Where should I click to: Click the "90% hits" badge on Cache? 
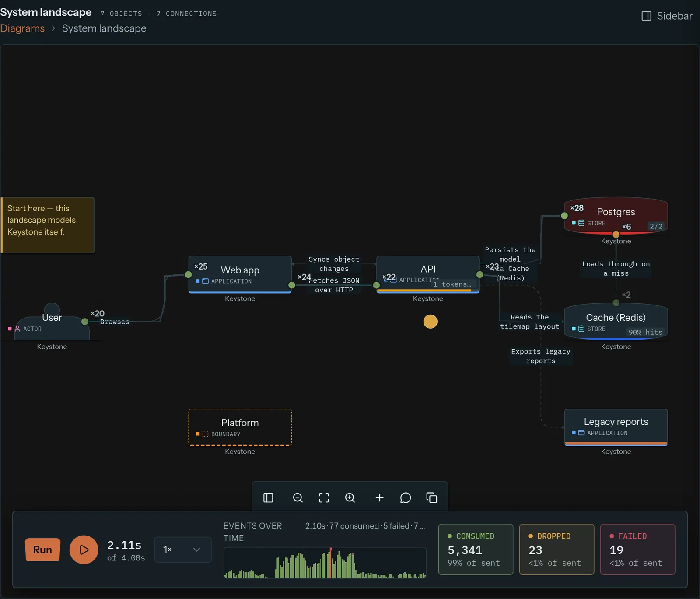click(645, 332)
